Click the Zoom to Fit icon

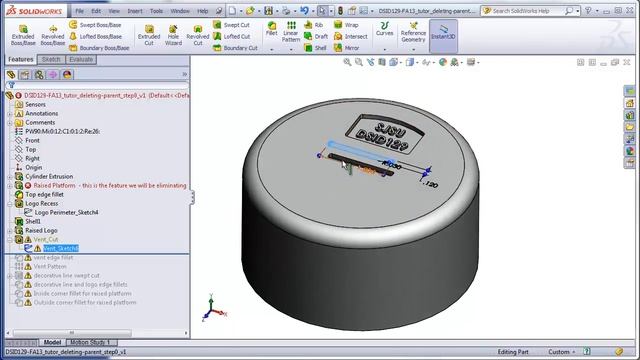(347, 62)
